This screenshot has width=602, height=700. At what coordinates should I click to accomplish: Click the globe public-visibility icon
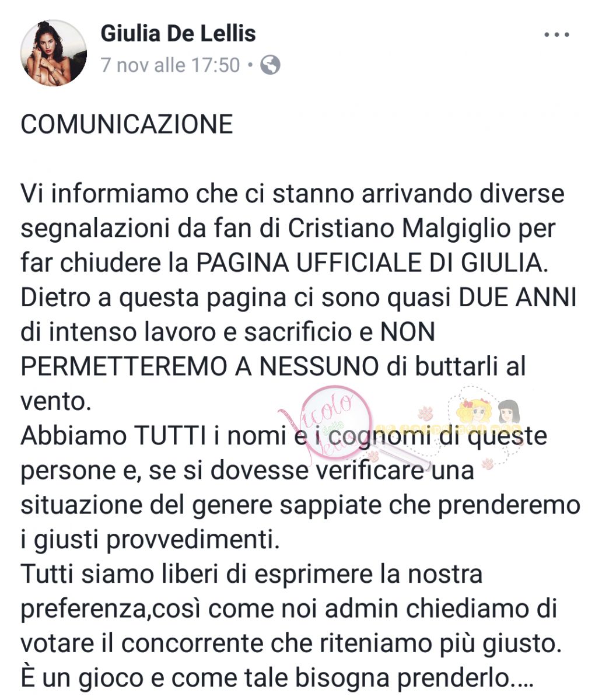click(x=270, y=65)
